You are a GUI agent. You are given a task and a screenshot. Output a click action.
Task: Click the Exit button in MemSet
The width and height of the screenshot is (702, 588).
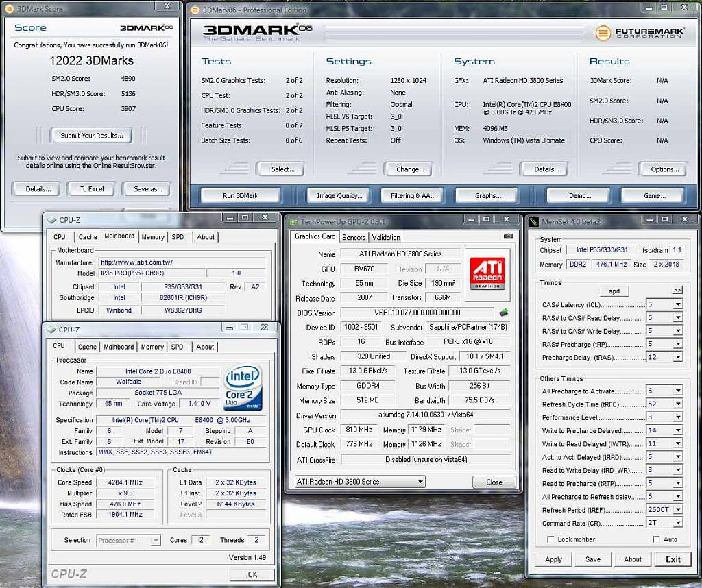pos(673,559)
